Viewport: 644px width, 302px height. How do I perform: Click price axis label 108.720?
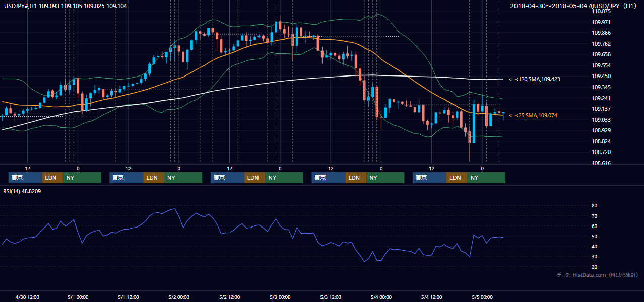602,152
